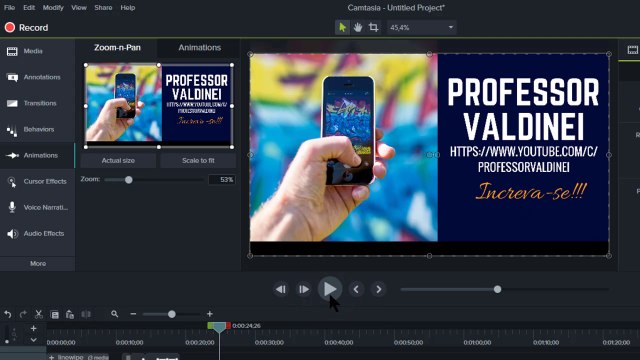The image size is (640, 360).
Task: Redo the last action
Action: 23,314
